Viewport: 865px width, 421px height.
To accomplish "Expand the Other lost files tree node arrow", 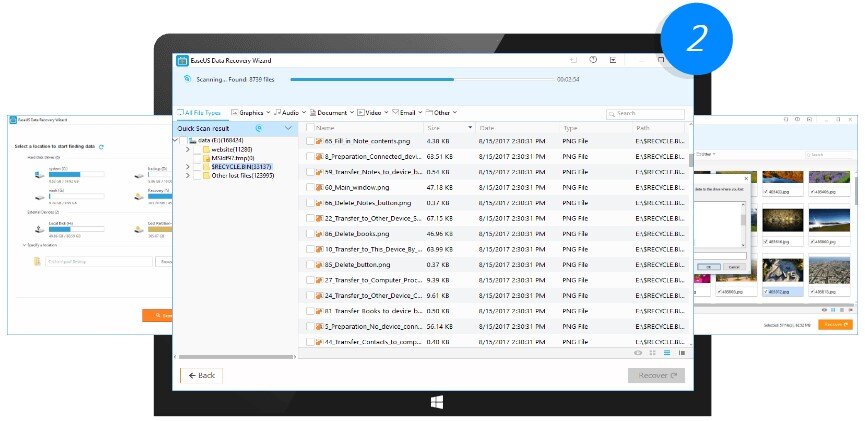I will (x=188, y=175).
